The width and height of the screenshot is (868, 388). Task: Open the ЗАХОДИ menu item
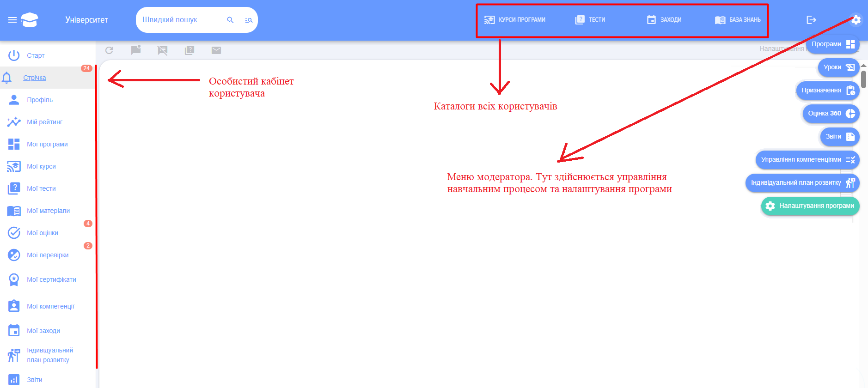(664, 20)
